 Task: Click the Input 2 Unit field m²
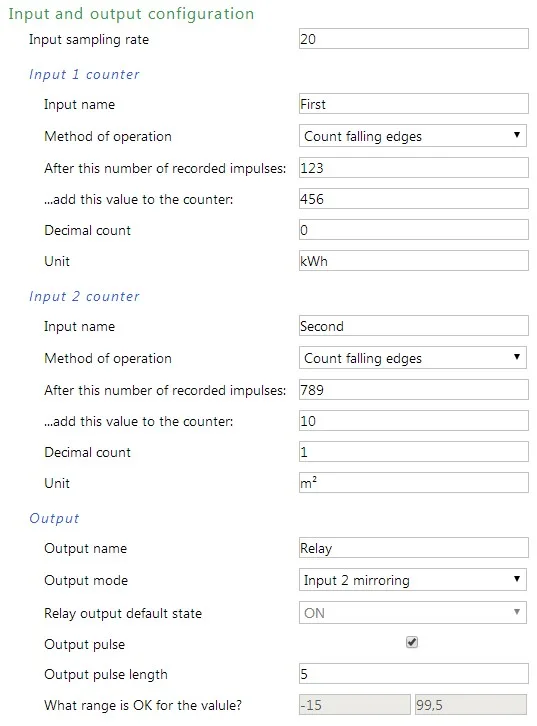[x=413, y=482]
